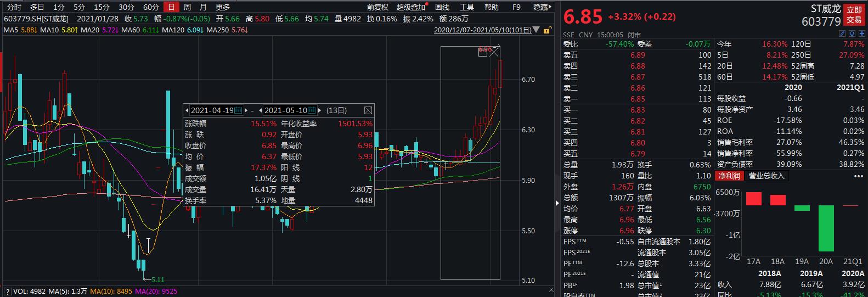Click the MA60 6.11 indicator label
868x297 pixels.
(140, 30)
